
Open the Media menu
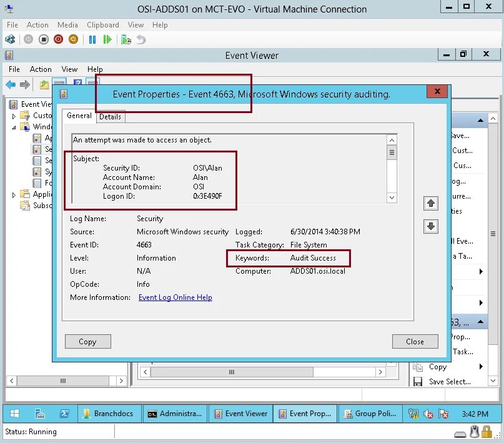(67, 25)
